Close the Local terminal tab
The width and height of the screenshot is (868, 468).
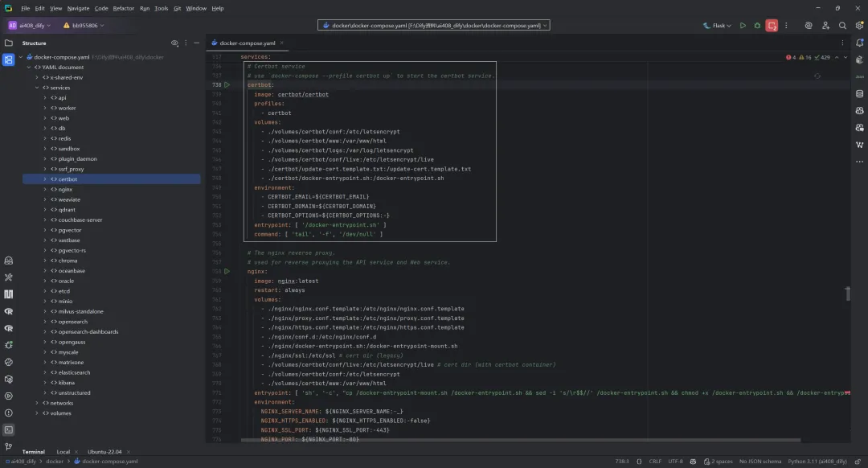click(x=76, y=452)
